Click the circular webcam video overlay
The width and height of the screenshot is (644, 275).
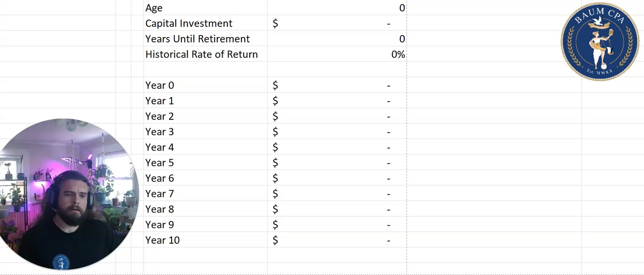point(68,194)
